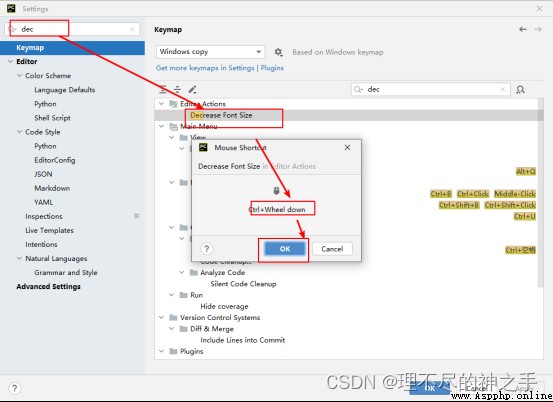Collapse the Editor settings group
Viewport: 553px width, 402px height.
10,61
